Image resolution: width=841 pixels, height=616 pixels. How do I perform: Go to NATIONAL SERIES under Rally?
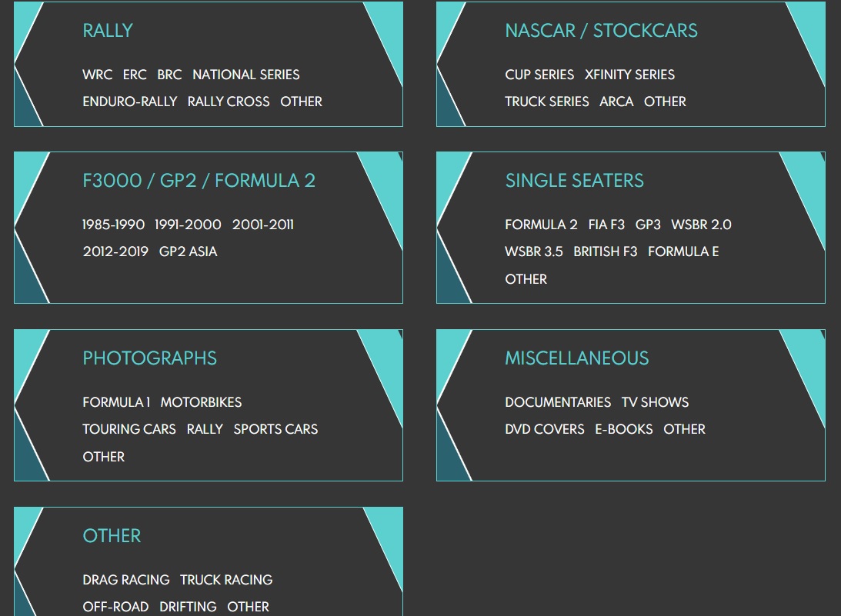click(246, 75)
